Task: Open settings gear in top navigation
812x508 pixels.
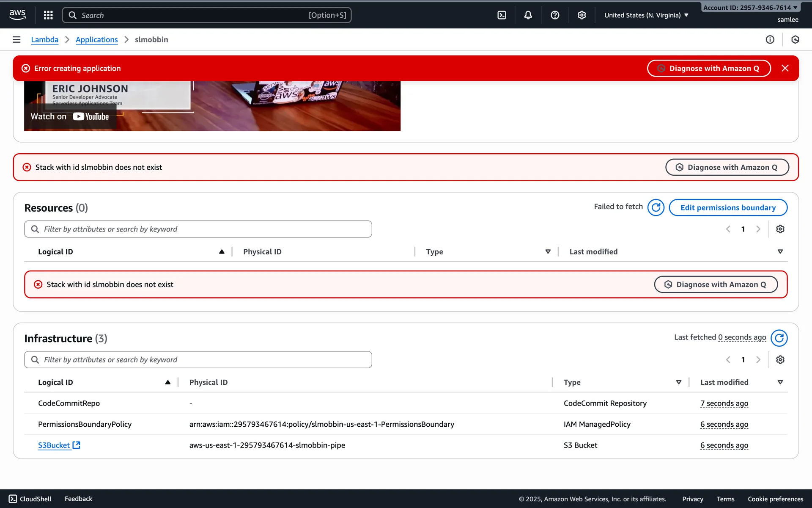Action: [582, 15]
